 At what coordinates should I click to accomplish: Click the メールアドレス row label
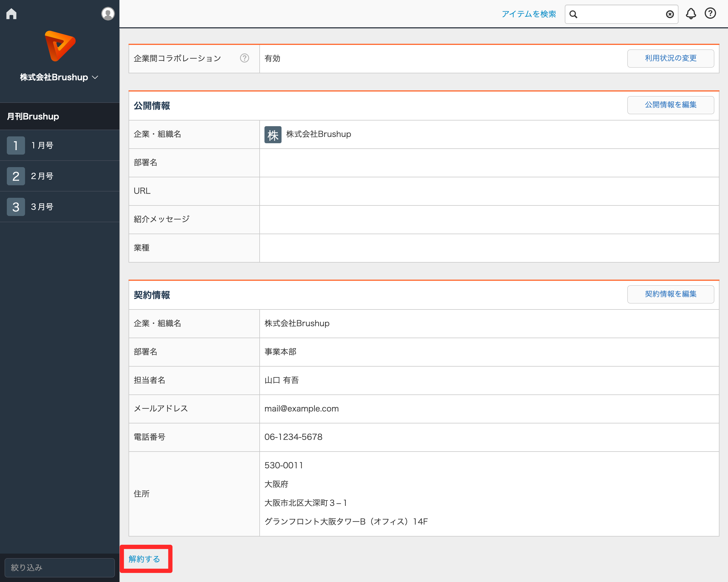click(161, 409)
